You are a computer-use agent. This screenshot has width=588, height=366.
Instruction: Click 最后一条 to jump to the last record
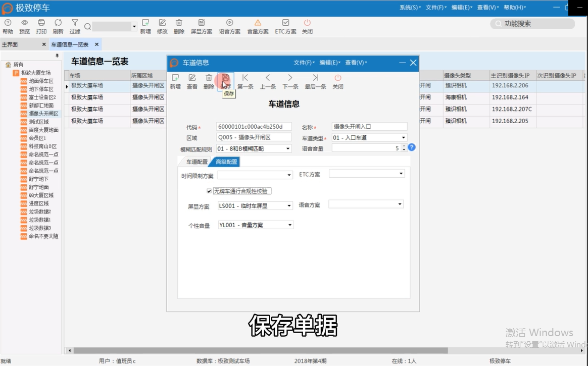tap(315, 81)
